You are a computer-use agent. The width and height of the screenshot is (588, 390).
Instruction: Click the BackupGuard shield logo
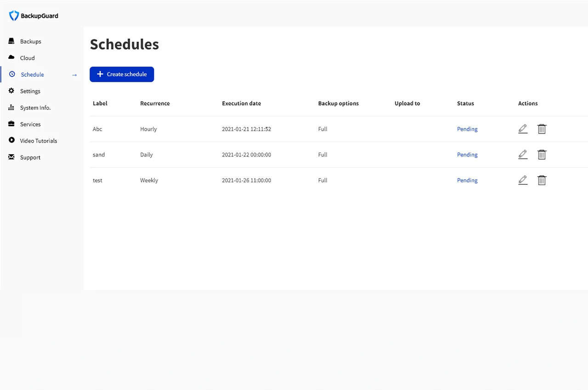point(14,16)
